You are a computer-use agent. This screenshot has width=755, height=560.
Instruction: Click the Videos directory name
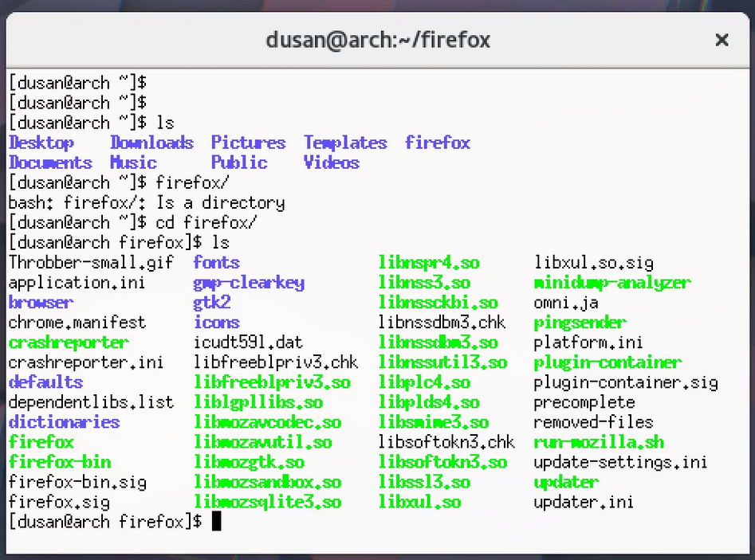tap(331, 163)
